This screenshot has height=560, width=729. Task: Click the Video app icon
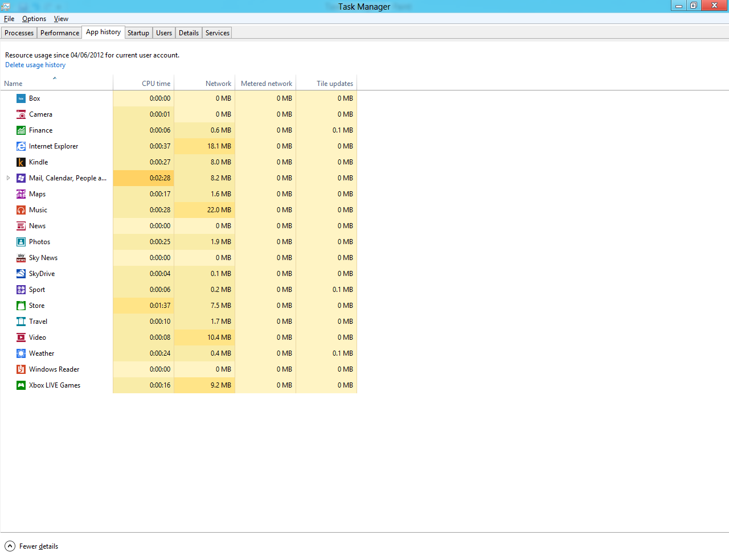21,337
